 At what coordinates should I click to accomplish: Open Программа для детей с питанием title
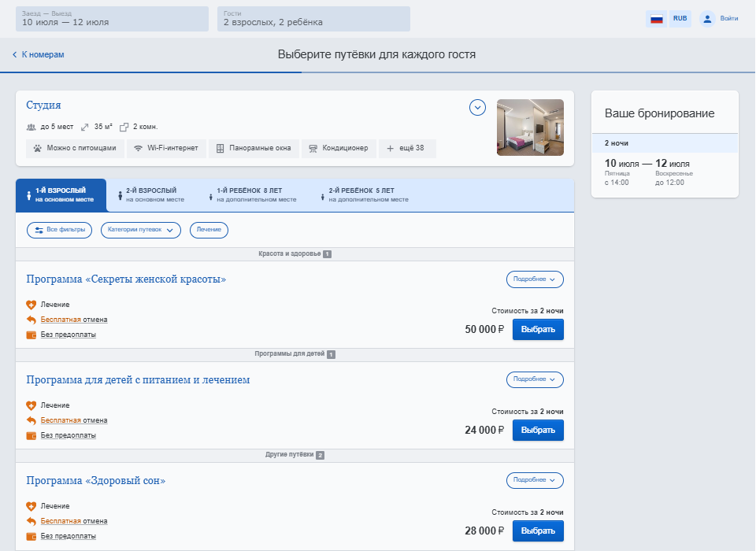coord(138,380)
